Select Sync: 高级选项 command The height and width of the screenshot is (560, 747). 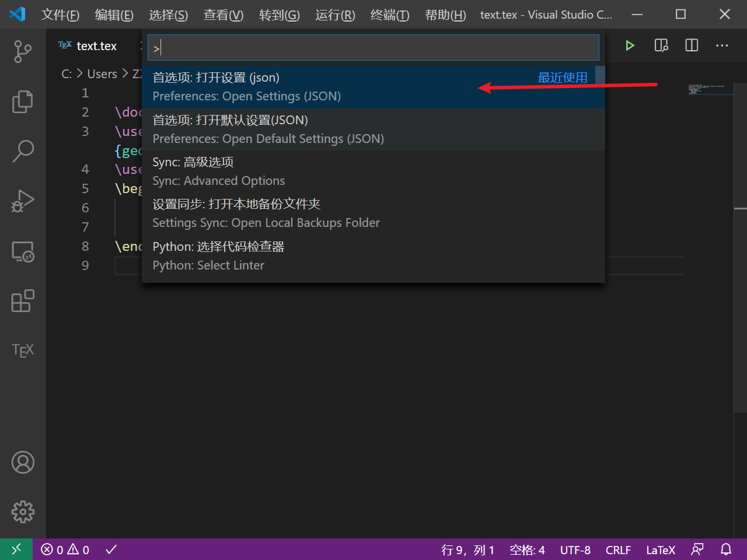373,171
